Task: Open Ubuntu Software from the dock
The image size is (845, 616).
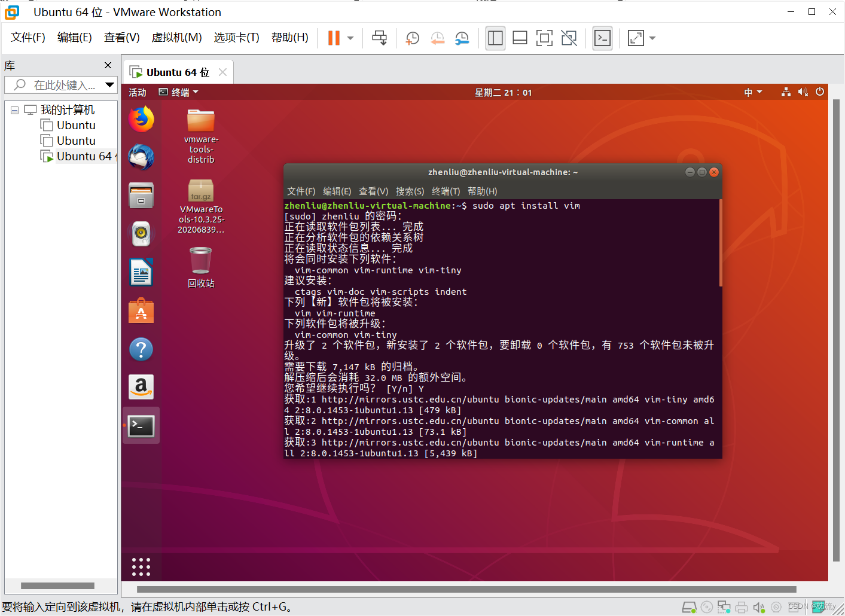Action: 141,310
